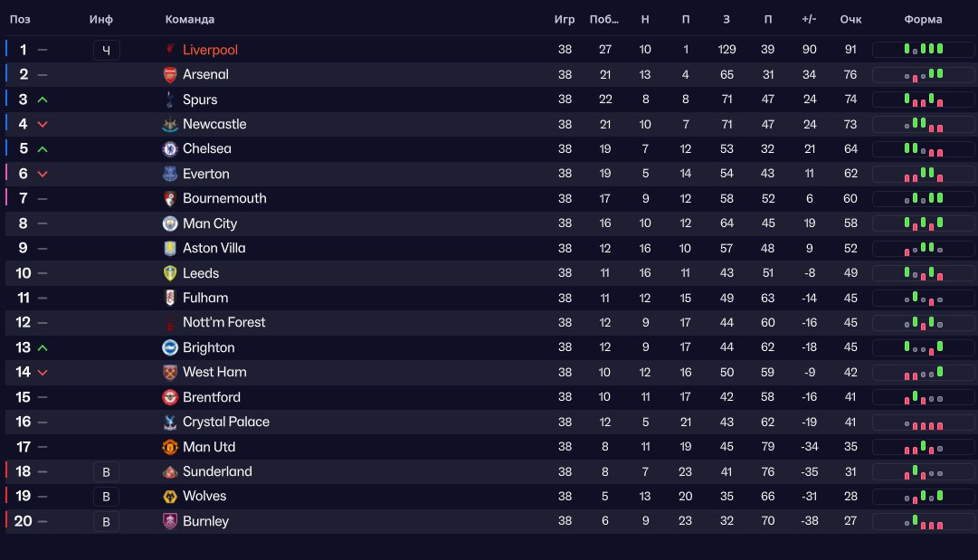This screenshot has height=560, width=978.
Task: Sort by the Команда column header
Action: (x=190, y=19)
